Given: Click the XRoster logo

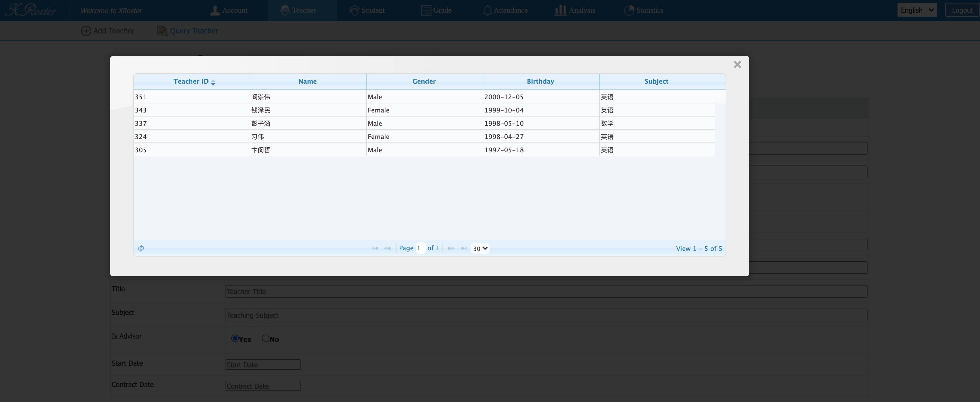Looking at the screenshot, I should click(31, 10).
